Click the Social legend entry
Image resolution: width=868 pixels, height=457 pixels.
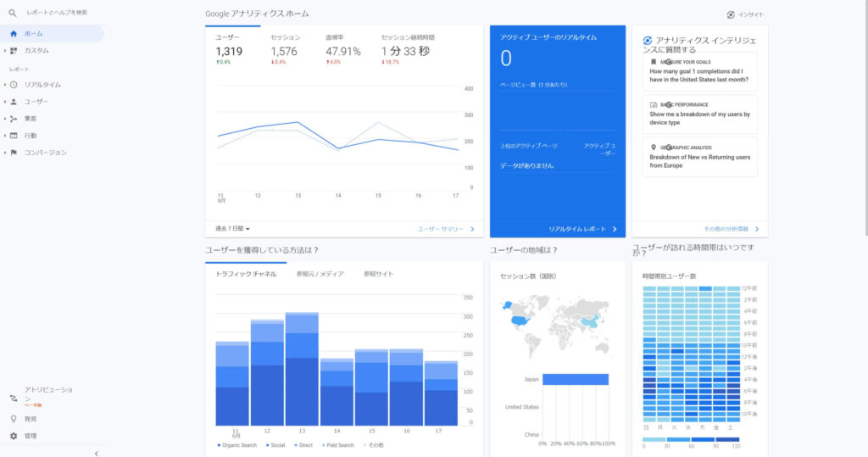point(275,445)
